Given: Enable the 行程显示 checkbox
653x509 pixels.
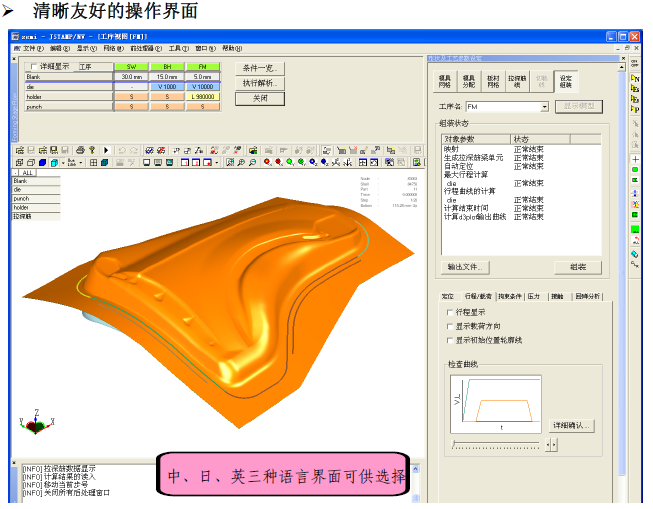Looking at the screenshot, I should (x=450, y=312).
